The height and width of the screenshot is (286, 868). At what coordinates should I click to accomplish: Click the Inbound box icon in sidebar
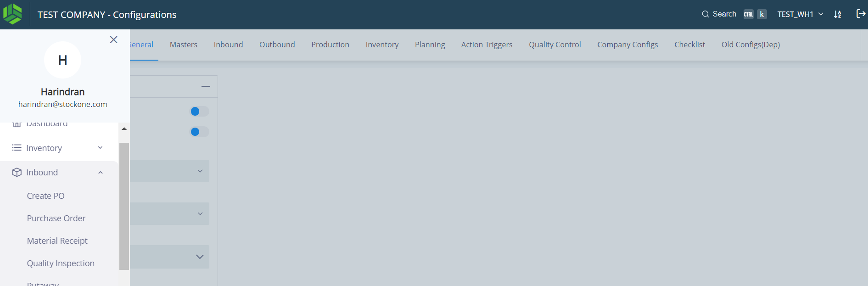pyautogui.click(x=17, y=172)
